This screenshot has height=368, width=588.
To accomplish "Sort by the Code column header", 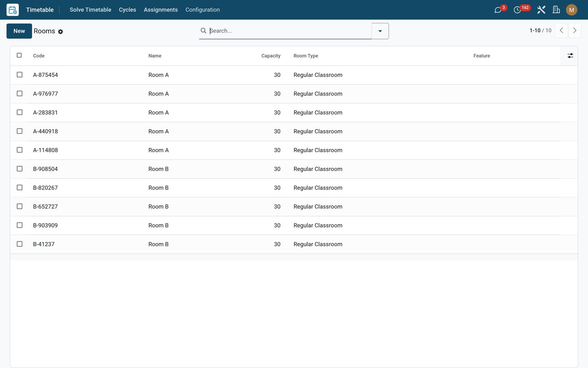I will pyautogui.click(x=39, y=56).
